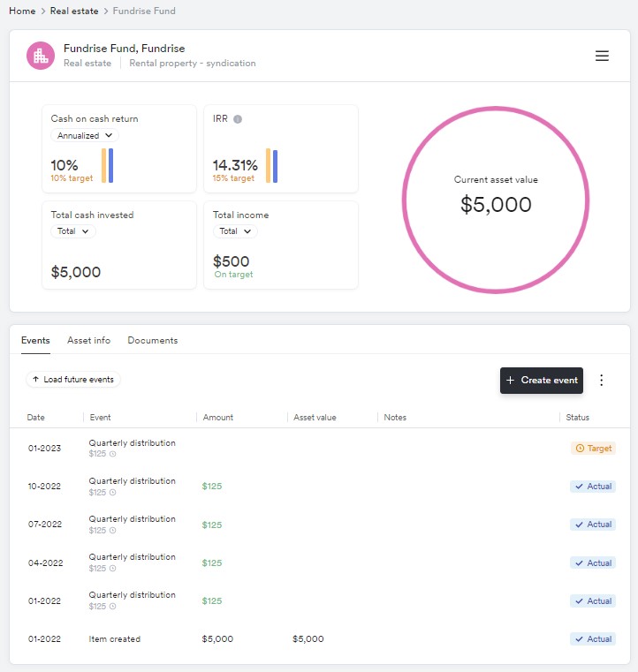This screenshot has width=638, height=672.
Task: Click the Home breadcrumb link
Action: (22, 11)
